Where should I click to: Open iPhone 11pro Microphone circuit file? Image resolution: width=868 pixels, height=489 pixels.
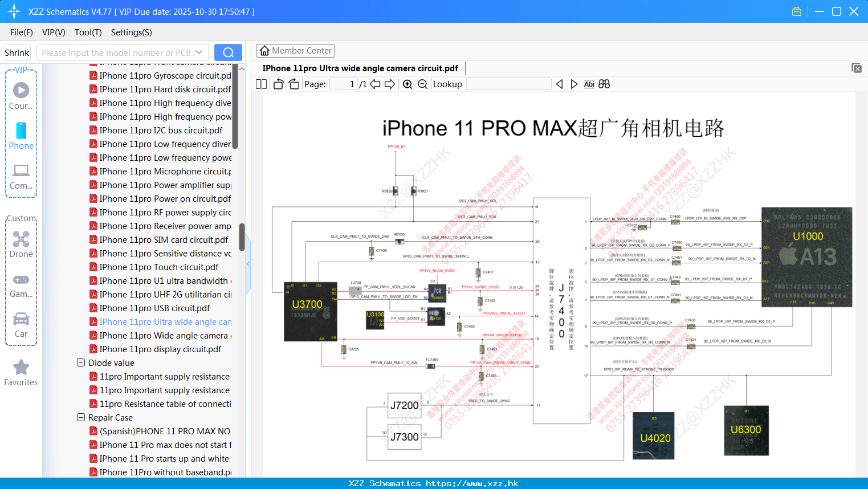click(x=161, y=171)
